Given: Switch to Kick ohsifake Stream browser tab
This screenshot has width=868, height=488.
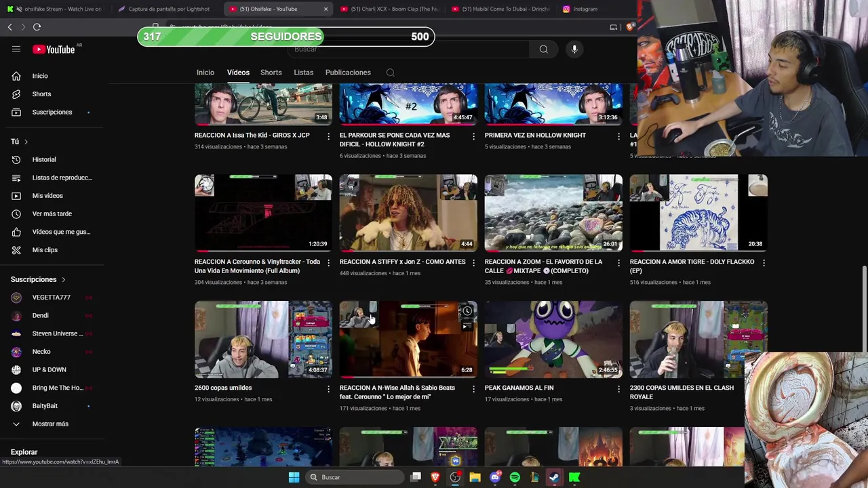Looking at the screenshot, I should [56, 9].
